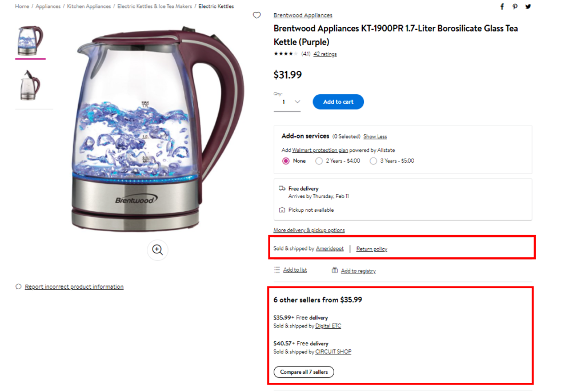Image resolution: width=585 pixels, height=392 pixels.
Task: Select 2 Years - $4.00 protection plan
Action: click(319, 161)
